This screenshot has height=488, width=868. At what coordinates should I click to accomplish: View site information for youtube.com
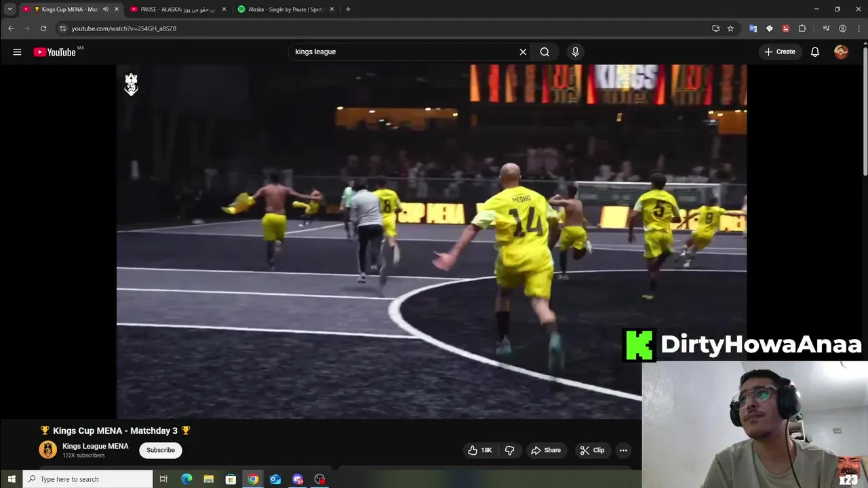[x=62, y=28]
